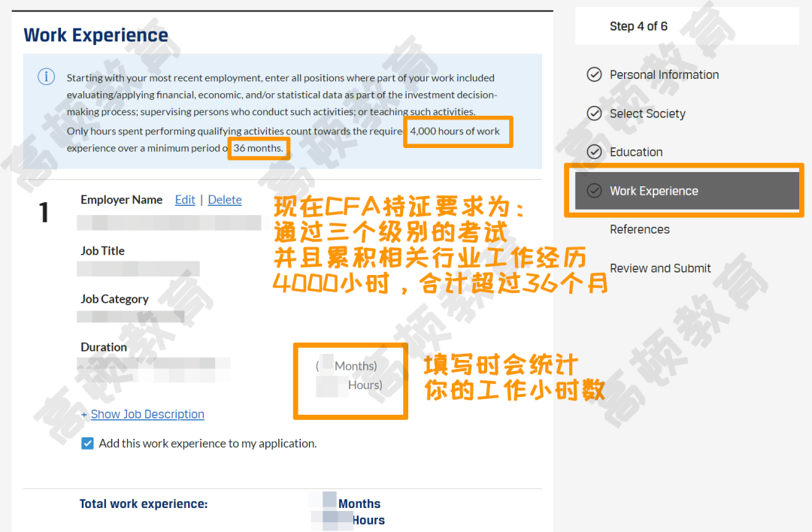
Task: Click the Step 4 of 6 header
Action: [x=638, y=26]
